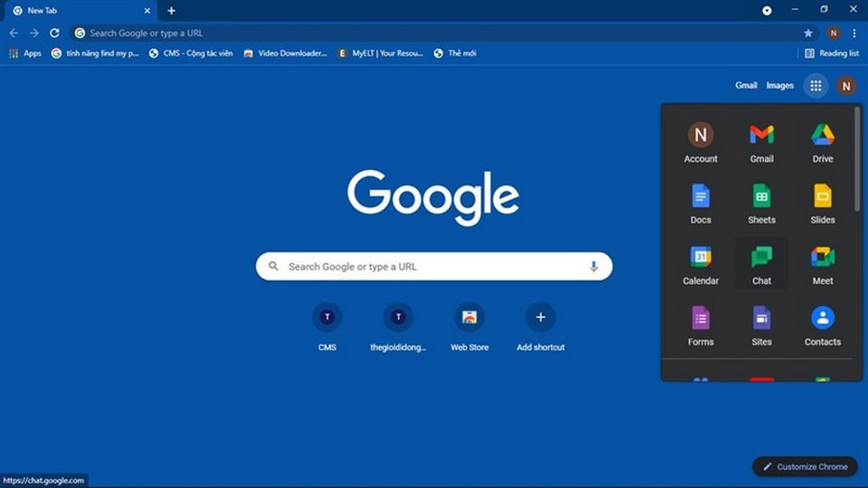The width and height of the screenshot is (868, 488).
Task: Launch Google Docs from apps panel
Action: pyautogui.click(x=701, y=203)
